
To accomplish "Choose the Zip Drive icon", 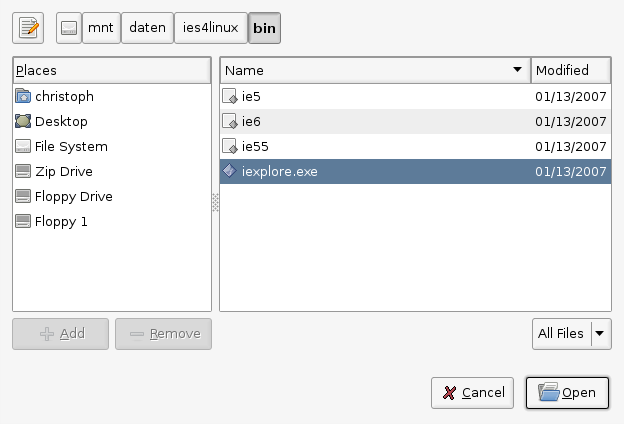I will tap(23, 171).
